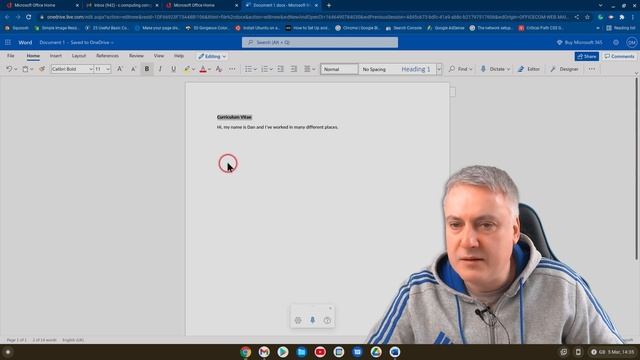Click Buy Microsoft 365
640x360 pixels.
579,42
